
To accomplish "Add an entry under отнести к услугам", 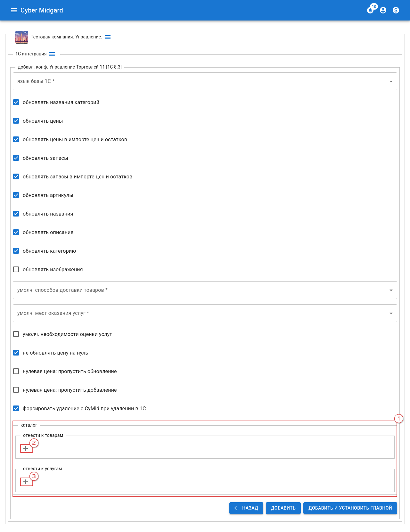I will [x=26, y=482].
